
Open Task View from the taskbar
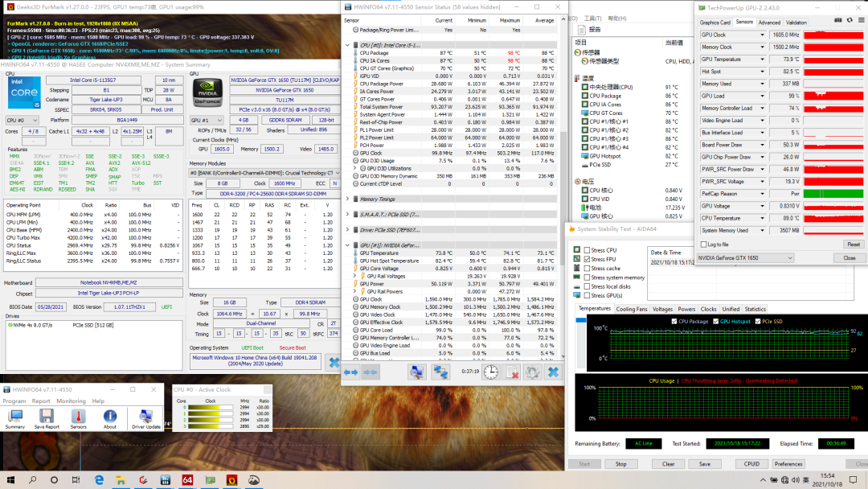pyautogui.click(x=76, y=479)
